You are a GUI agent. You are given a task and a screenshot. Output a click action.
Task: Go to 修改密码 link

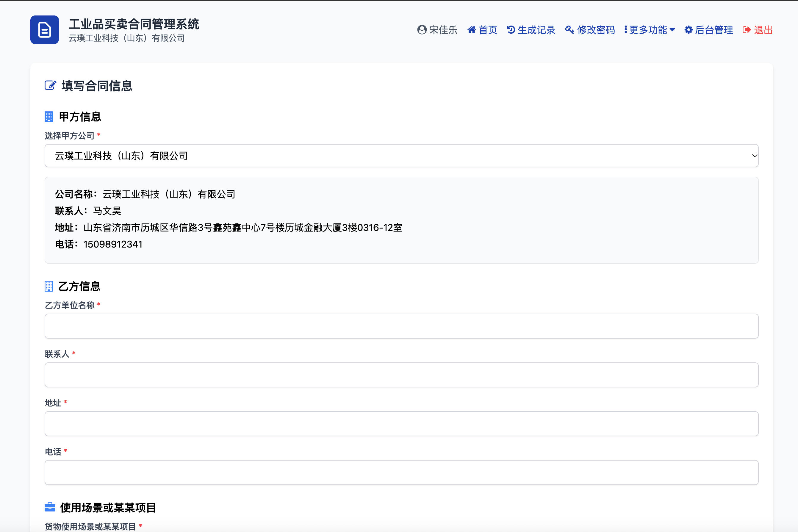[590, 30]
